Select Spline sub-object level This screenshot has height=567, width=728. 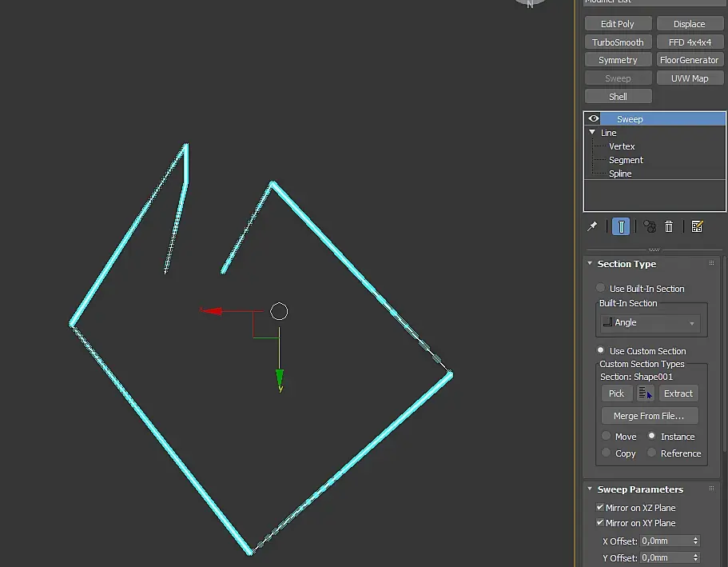[x=620, y=174]
